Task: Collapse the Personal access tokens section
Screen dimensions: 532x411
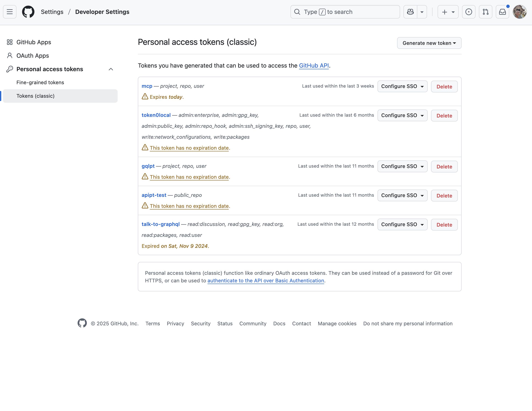Action: 111,69
